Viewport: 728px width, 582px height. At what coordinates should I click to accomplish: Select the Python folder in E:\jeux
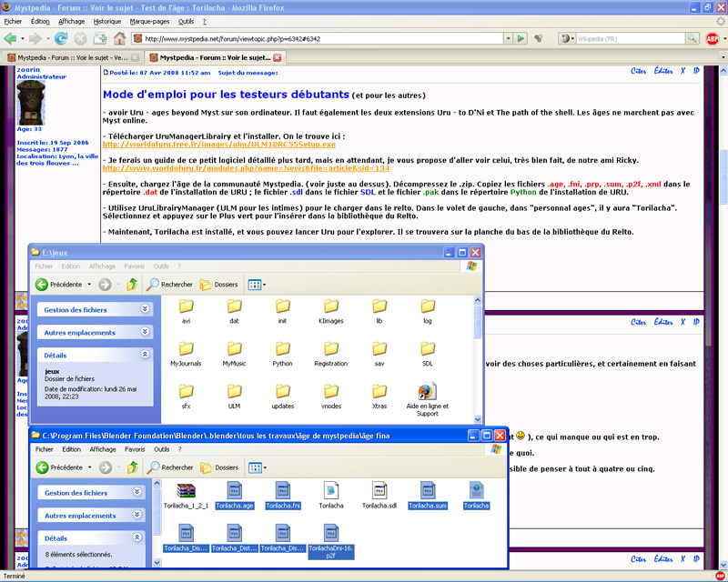pos(282,354)
